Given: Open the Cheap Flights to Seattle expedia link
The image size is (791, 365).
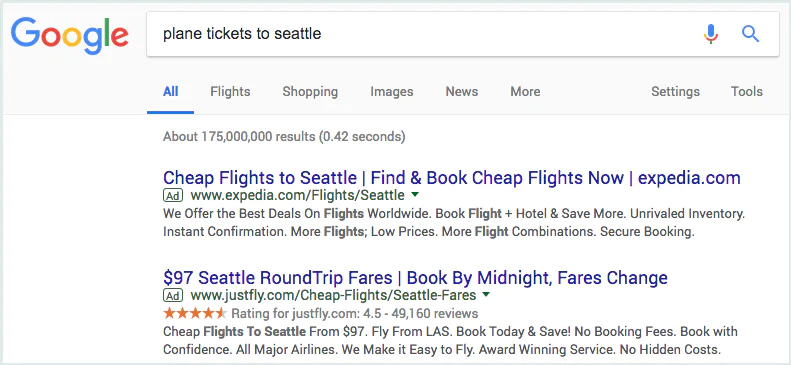Looking at the screenshot, I should [451, 177].
